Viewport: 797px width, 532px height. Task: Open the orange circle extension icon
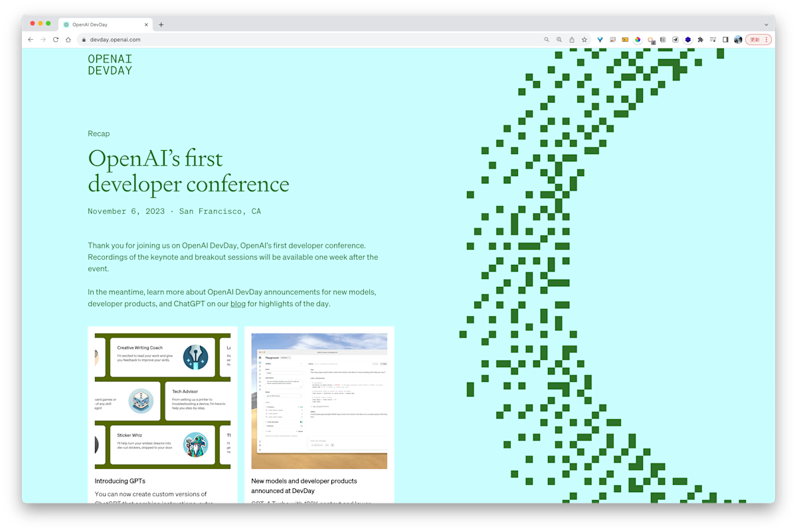tap(651, 40)
